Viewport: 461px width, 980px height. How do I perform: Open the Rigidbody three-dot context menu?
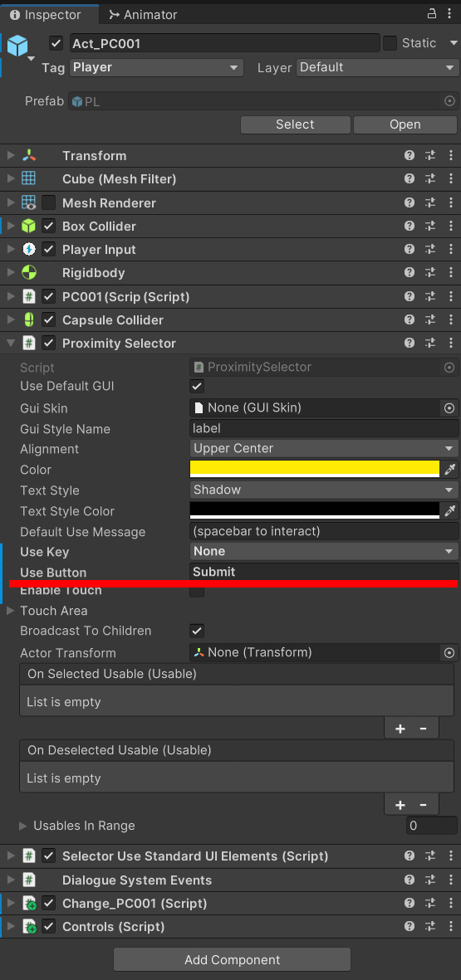point(451,273)
